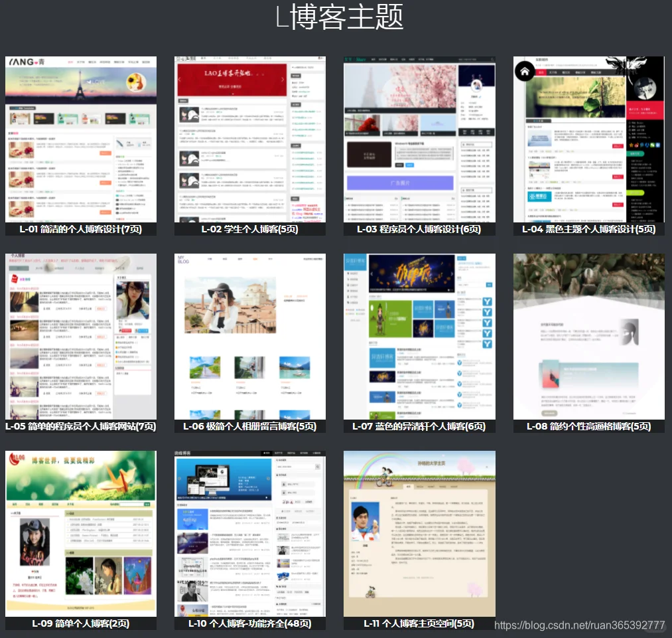Open the L-09 简单个人博客 thumbnail image
The height and width of the screenshot is (638, 672).
coord(80,533)
